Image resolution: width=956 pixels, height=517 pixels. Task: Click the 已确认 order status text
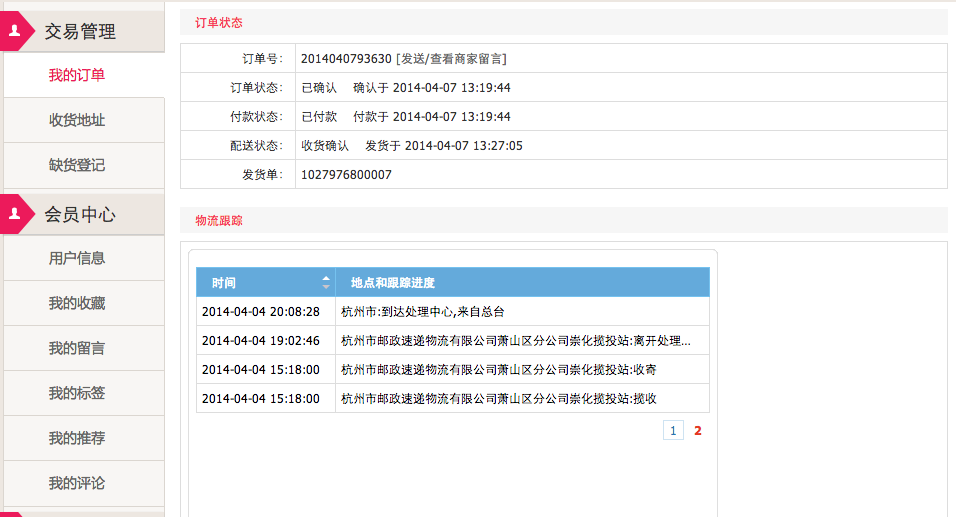pos(319,88)
